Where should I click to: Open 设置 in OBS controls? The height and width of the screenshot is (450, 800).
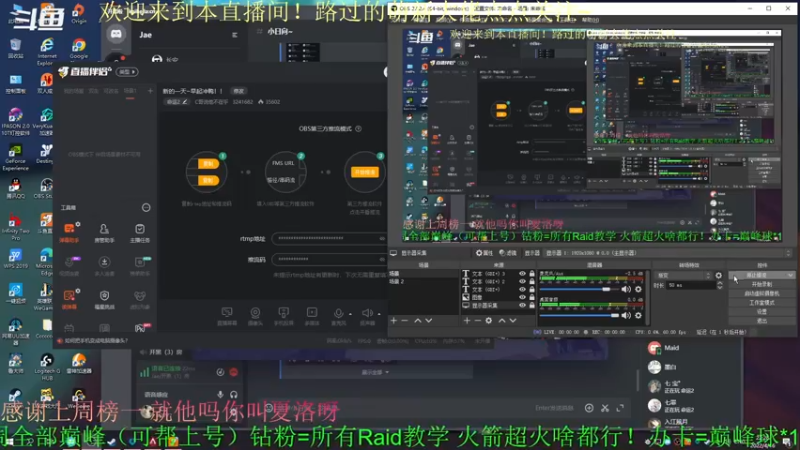[762, 311]
